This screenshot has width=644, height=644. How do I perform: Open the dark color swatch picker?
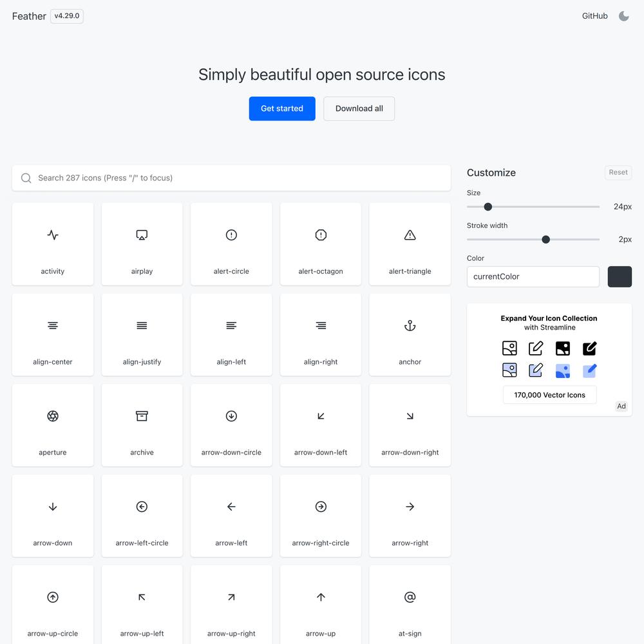(620, 276)
